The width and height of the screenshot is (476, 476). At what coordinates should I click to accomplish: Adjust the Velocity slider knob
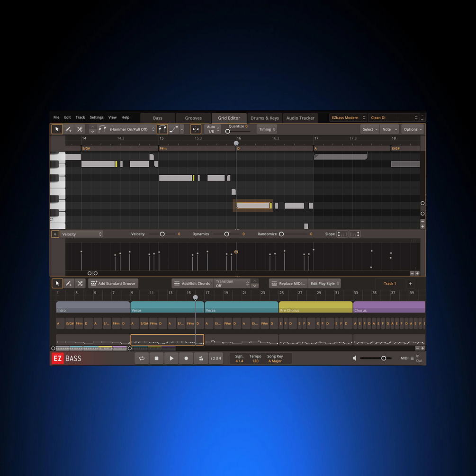[162, 234]
